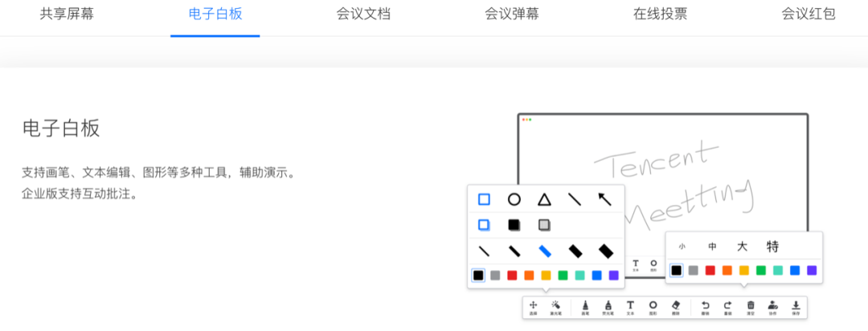Select the blue medium line thickness
The height and width of the screenshot is (331, 868).
point(545,251)
